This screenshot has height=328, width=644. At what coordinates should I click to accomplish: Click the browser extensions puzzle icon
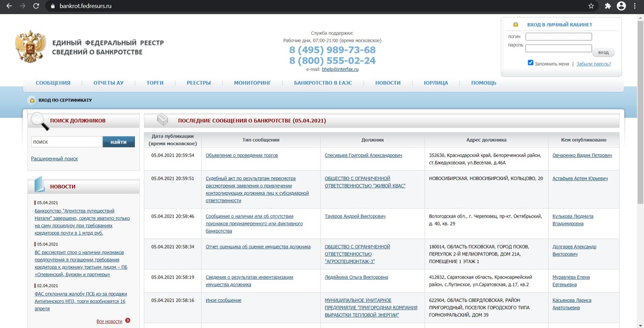[x=608, y=6]
